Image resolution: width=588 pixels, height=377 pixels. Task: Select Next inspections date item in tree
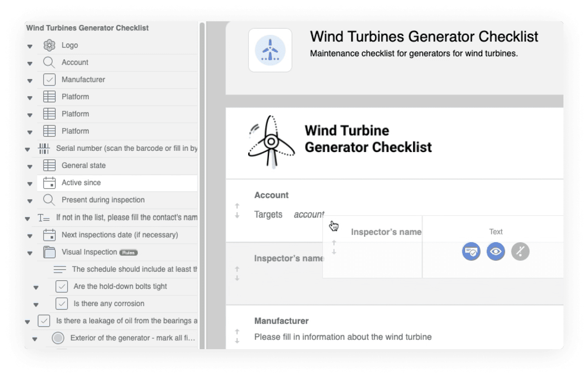(120, 235)
